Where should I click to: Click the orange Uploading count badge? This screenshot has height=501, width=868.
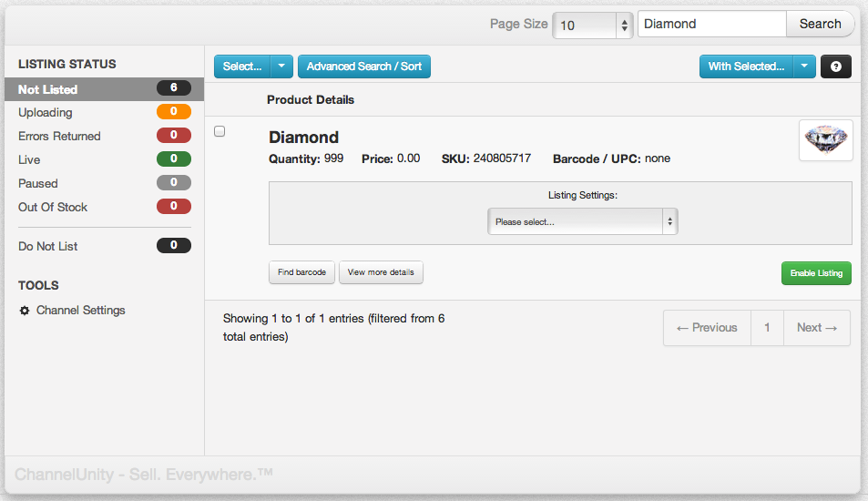[x=174, y=111]
